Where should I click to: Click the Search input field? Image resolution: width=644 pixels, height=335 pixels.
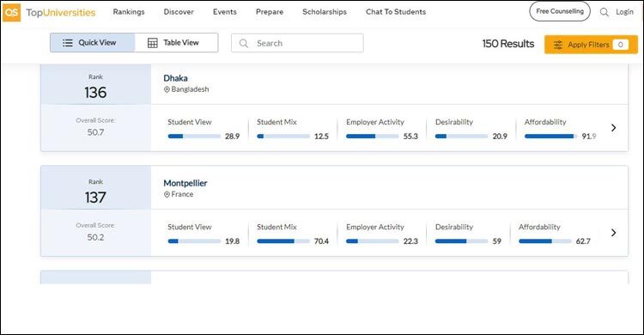297,43
